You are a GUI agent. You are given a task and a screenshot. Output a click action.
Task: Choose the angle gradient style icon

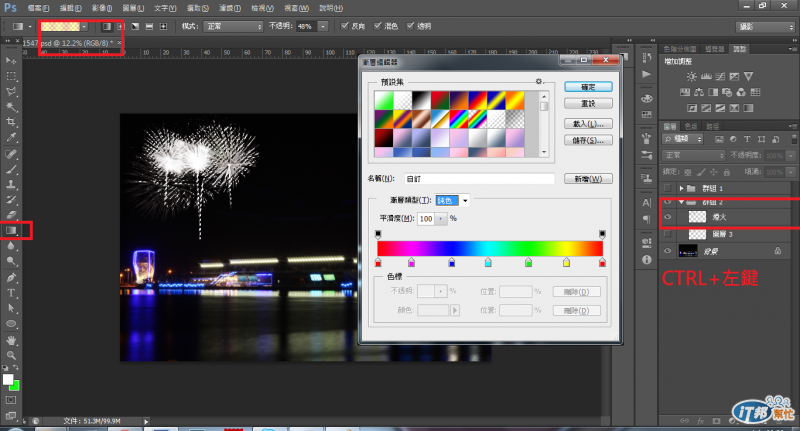point(135,26)
